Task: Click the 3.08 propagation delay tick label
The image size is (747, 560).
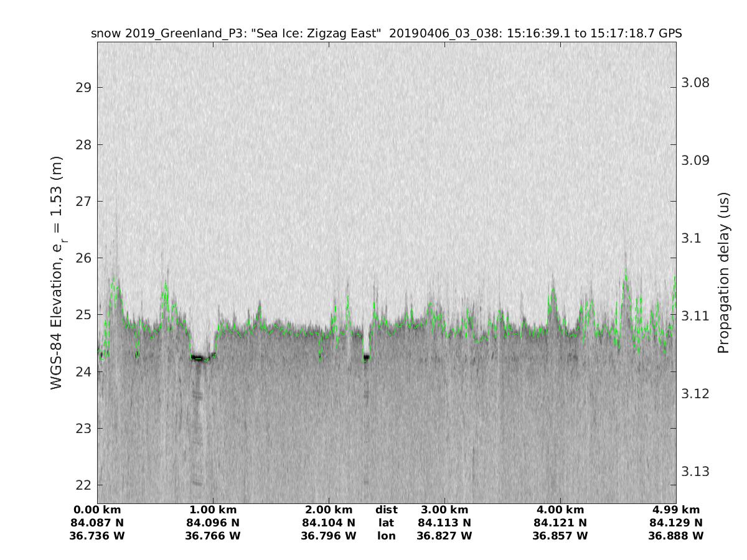Action: tap(695, 83)
